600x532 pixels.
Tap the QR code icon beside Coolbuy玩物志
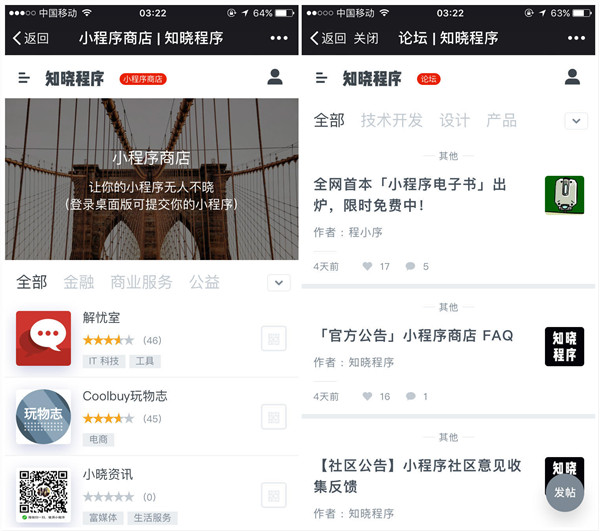tap(273, 416)
